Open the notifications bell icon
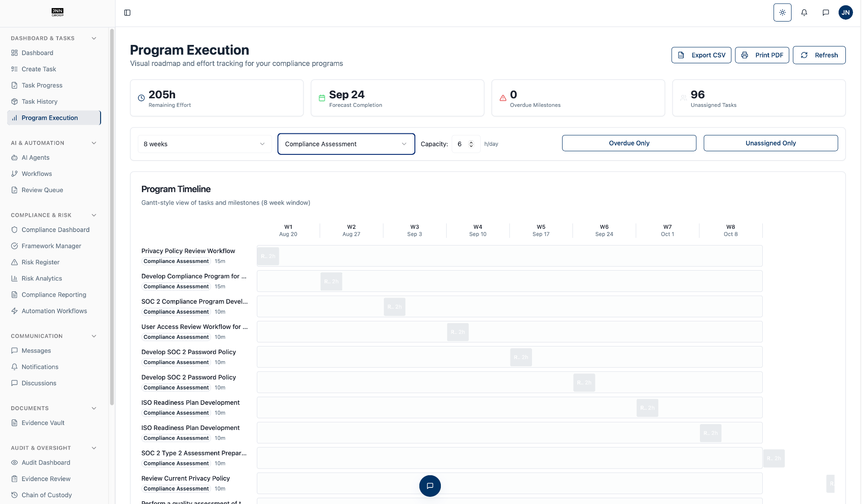Viewport: 862px width, 504px height. click(804, 13)
